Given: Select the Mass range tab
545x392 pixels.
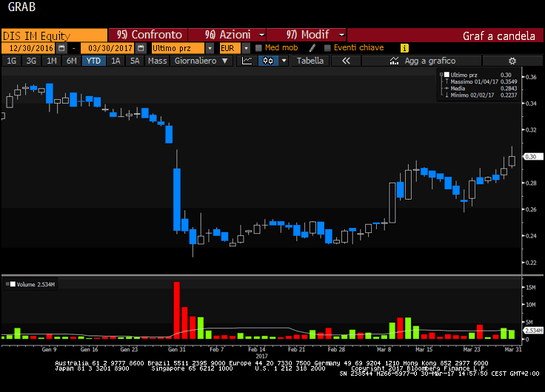Looking at the screenshot, I should (x=157, y=61).
